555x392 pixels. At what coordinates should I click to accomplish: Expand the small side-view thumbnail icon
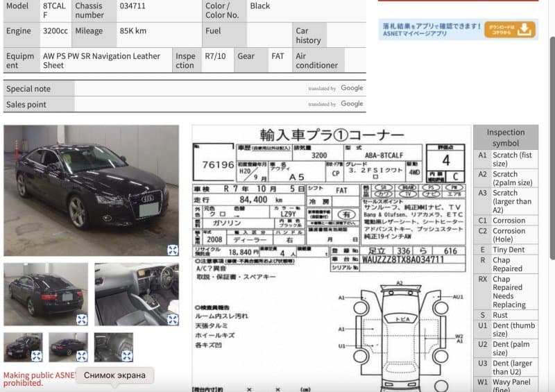[82, 355]
